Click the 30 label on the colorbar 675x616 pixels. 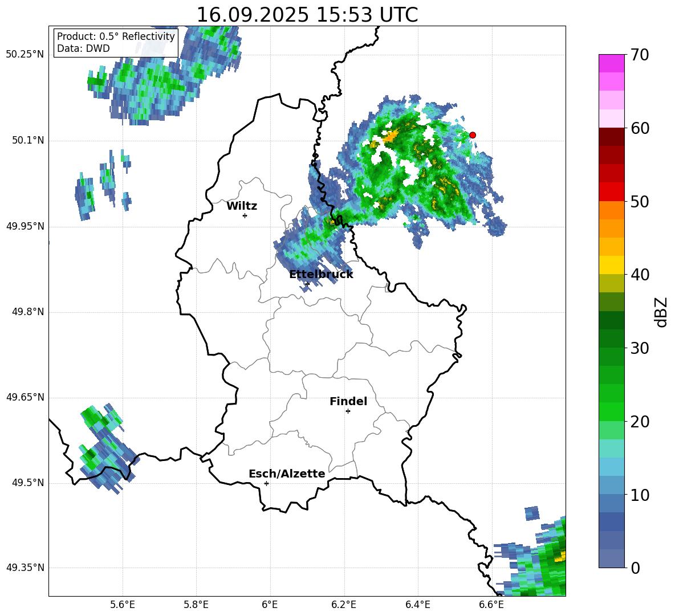point(639,348)
